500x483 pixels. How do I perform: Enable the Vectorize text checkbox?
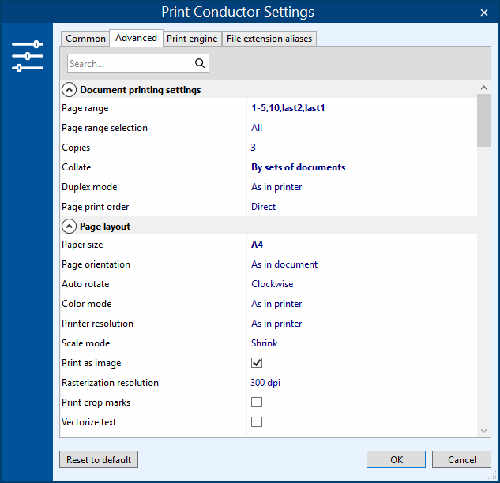click(256, 422)
